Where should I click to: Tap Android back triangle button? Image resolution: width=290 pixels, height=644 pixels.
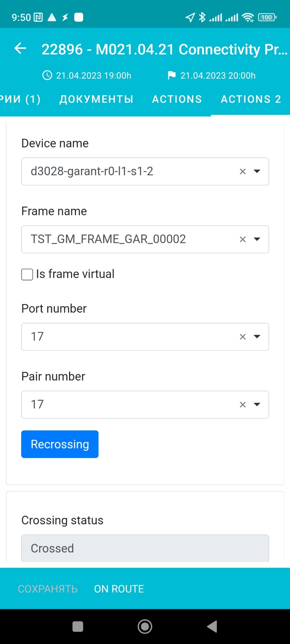(x=212, y=626)
